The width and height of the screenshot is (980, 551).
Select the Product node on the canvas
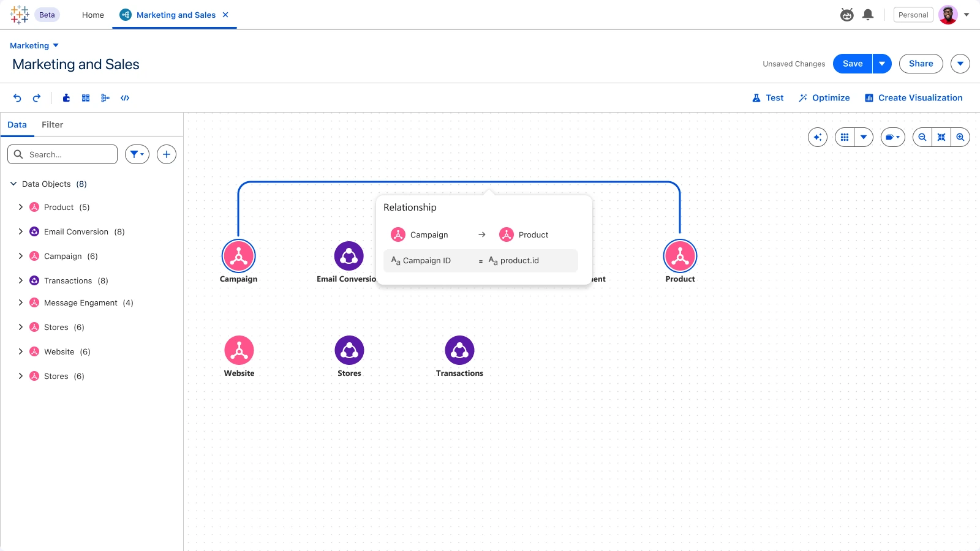click(680, 256)
